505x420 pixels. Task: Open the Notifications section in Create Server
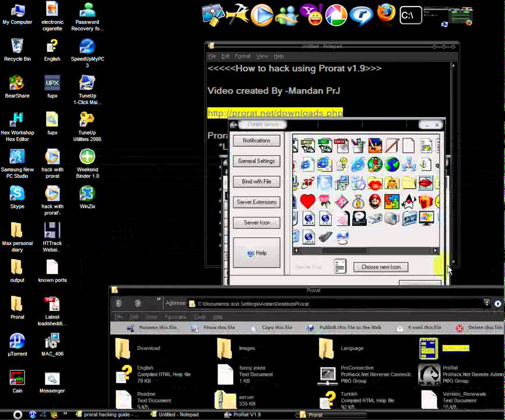(257, 141)
